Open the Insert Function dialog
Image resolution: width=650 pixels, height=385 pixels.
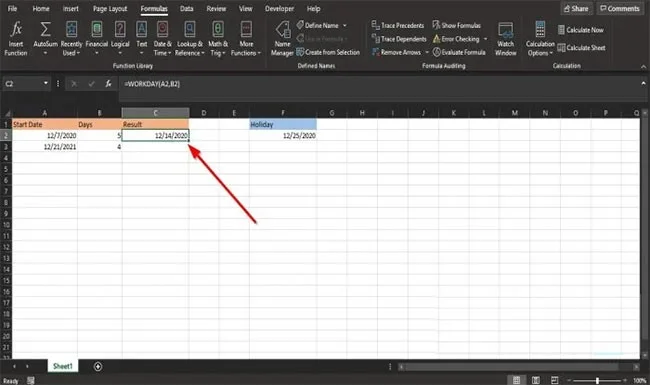(16, 39)
